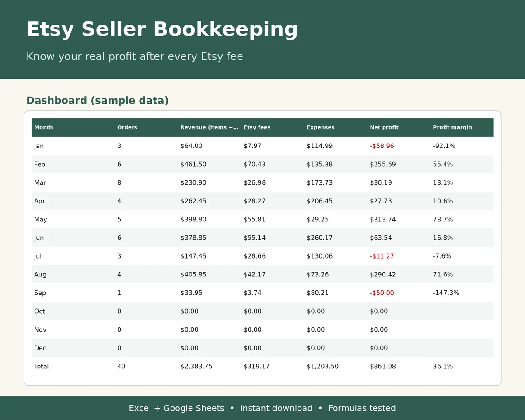Click Total Etsy fees $319.17
The height and width of the screenshot is (420, 525).
point(256,367)
